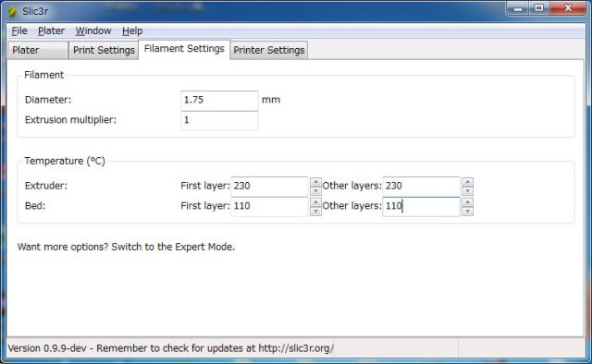Image resolution: width=592 pixels, height=364 pixels.
Task: Click the 'Want more options? Switch to the Expert Mode.' text
Action: pos(126,247)
